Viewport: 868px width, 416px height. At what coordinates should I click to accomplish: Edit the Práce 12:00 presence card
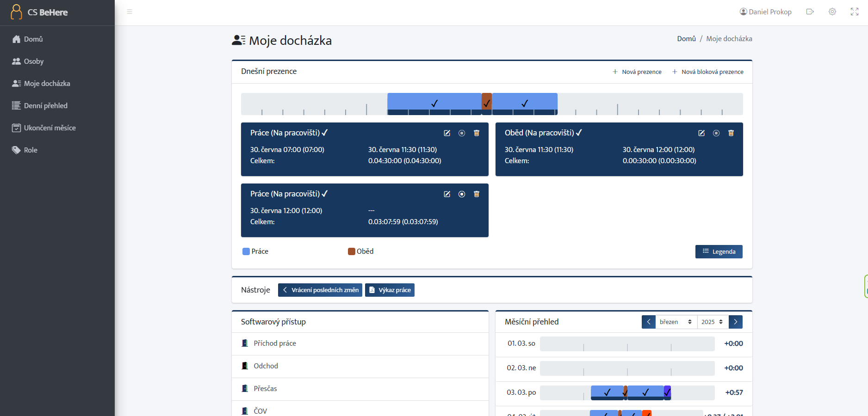coord(447,194)
